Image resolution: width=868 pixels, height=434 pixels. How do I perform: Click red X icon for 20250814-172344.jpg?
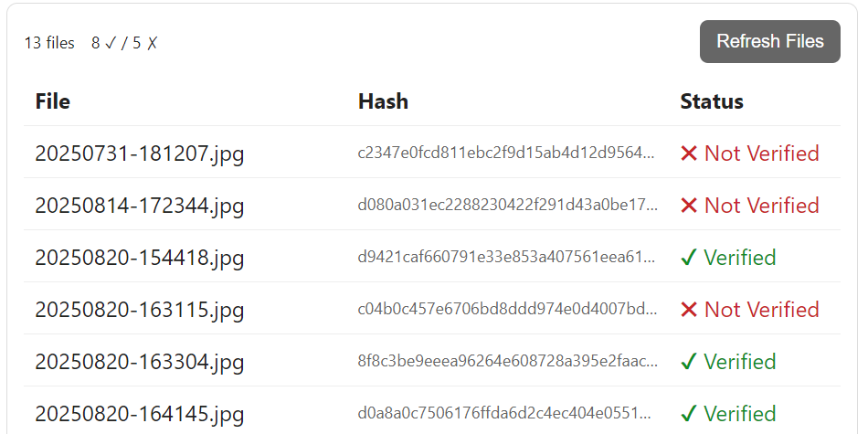click(x=689, y=206)
